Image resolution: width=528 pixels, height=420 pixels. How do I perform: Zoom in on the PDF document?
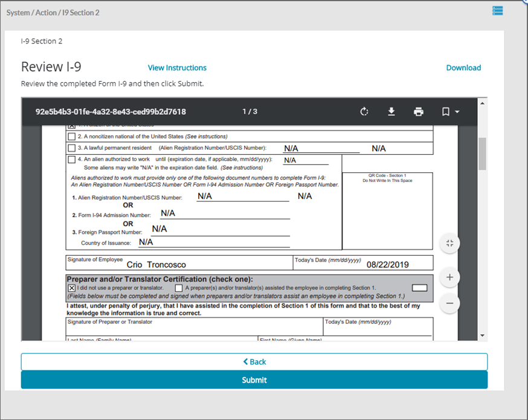coord(449,277)
